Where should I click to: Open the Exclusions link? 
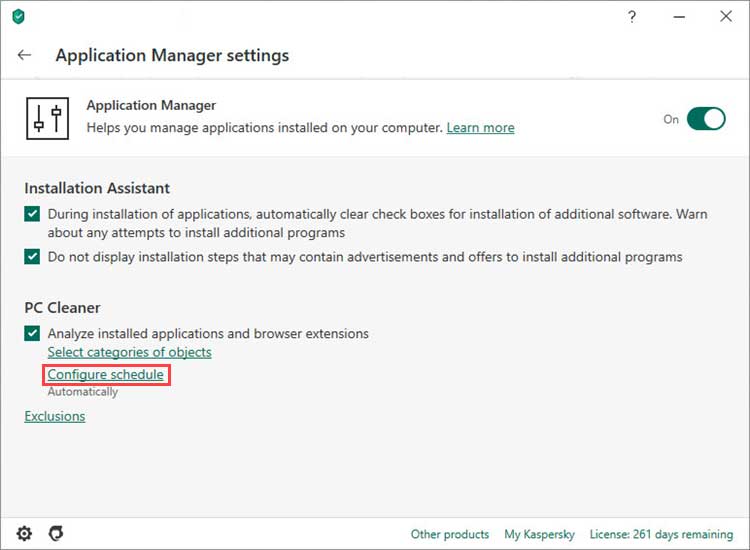55,416
